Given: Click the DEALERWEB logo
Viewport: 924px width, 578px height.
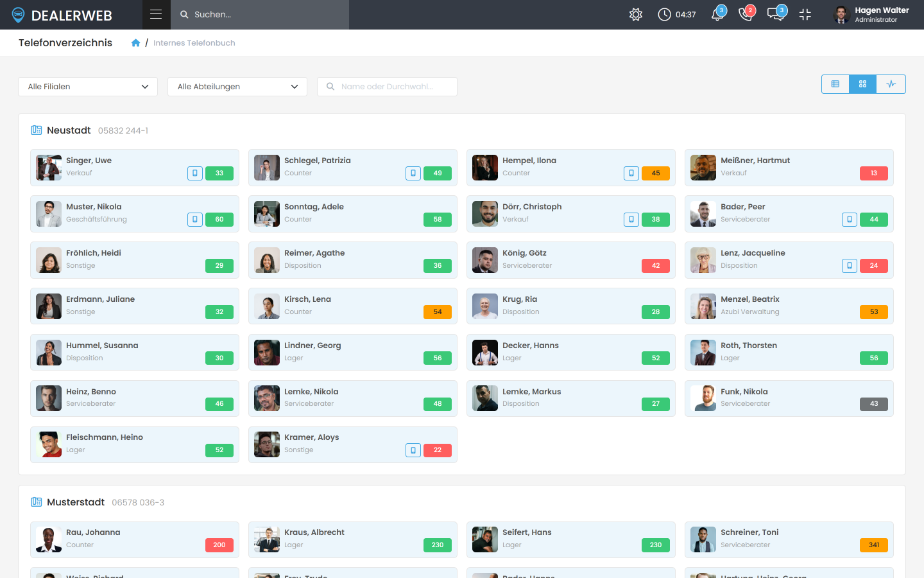Looking at the screenshot, I should point(62,15).
